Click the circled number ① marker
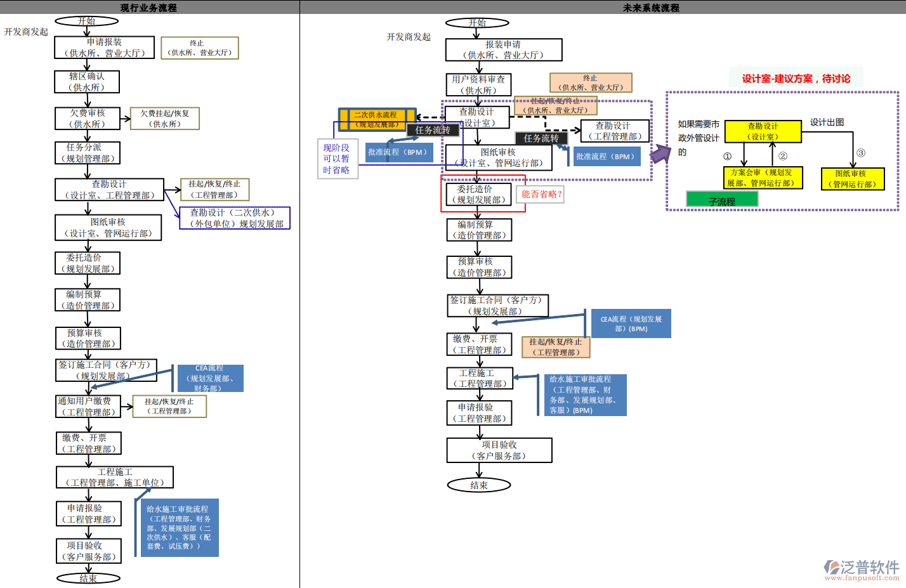 point(727,156)
